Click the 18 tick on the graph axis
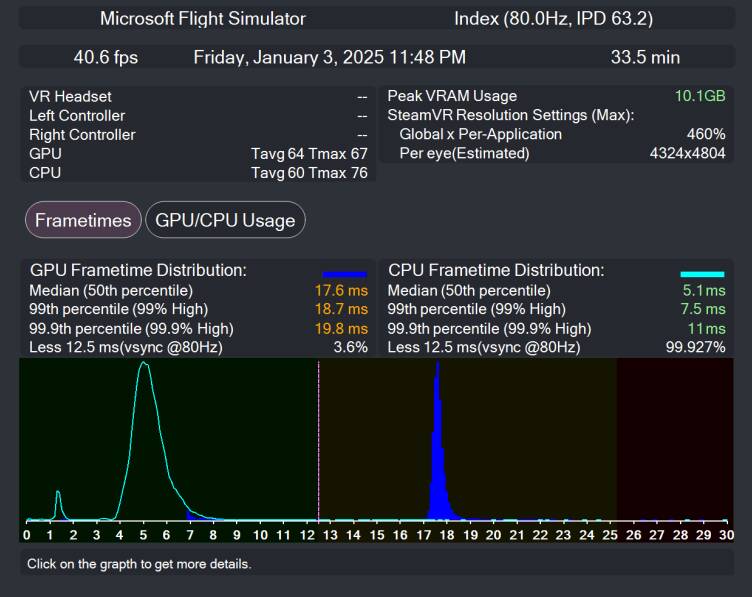 (447, 535)
